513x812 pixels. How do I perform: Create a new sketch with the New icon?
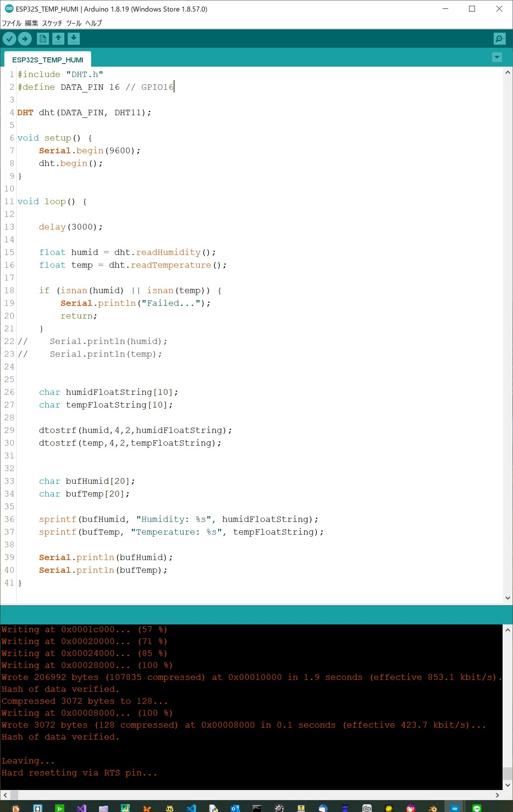pyautogui.click(x=43, y=39)
